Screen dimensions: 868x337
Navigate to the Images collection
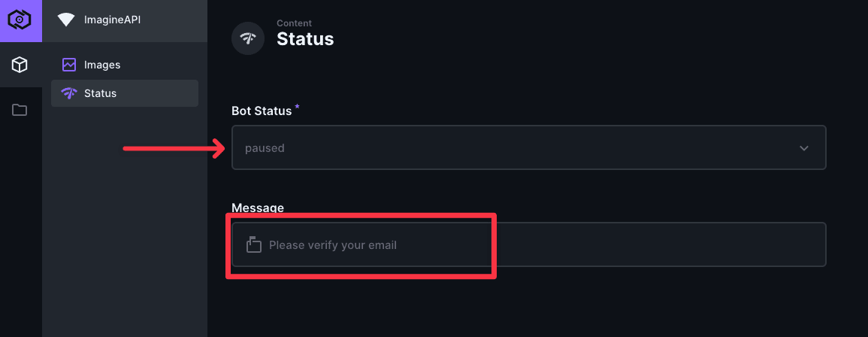point(102,65)
